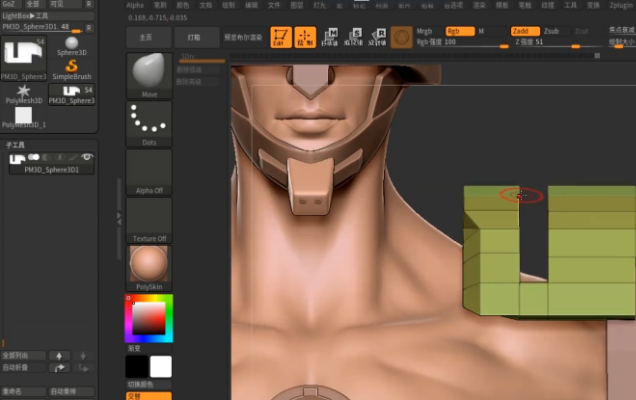The image size is (636, 400).
Task: Click the Alpha Off slot
Action: click(149, 171)
